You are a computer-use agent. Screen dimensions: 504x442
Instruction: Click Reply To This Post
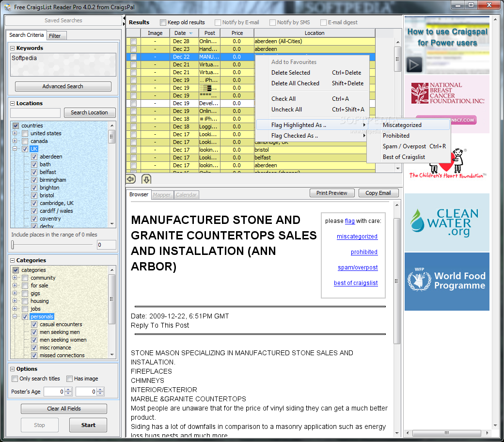[x=160, y=325]
